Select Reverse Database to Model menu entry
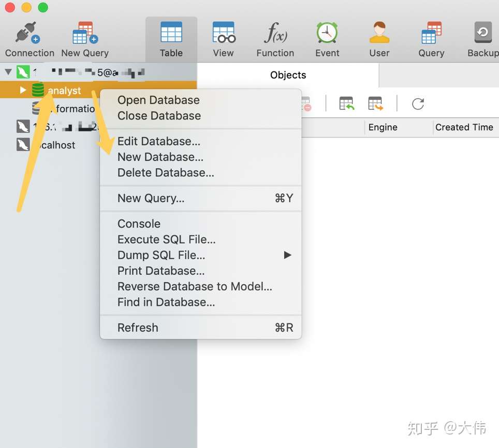This screenshot has width=499, height=448. coord(194,286)
